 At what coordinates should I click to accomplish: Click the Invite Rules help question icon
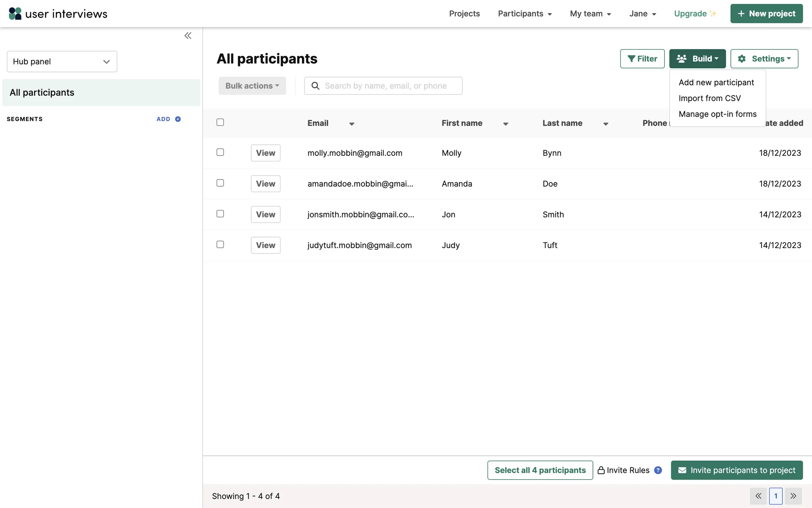658,470
